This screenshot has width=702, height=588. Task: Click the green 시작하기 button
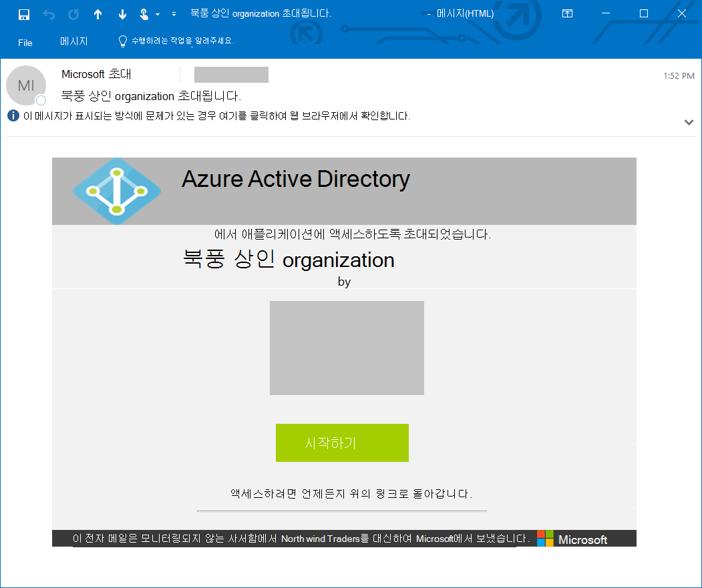[342, 443]
